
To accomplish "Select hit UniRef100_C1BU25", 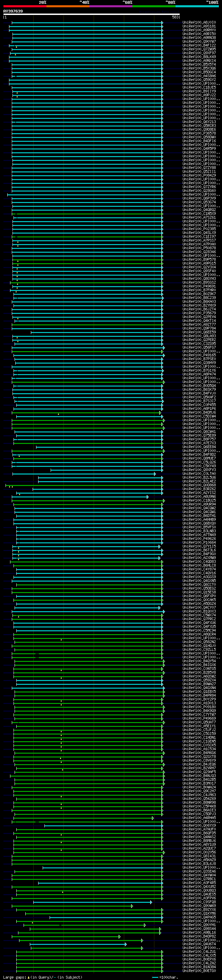I will pos(199,500).
